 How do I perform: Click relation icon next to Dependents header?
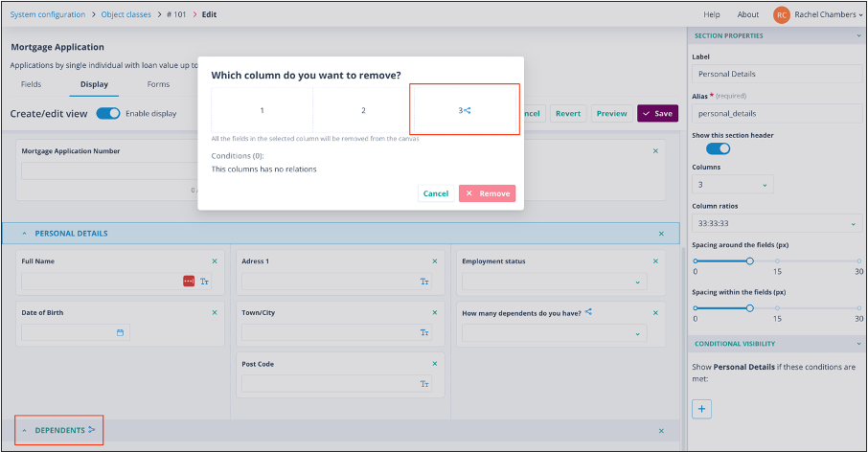tap(91, 429)
